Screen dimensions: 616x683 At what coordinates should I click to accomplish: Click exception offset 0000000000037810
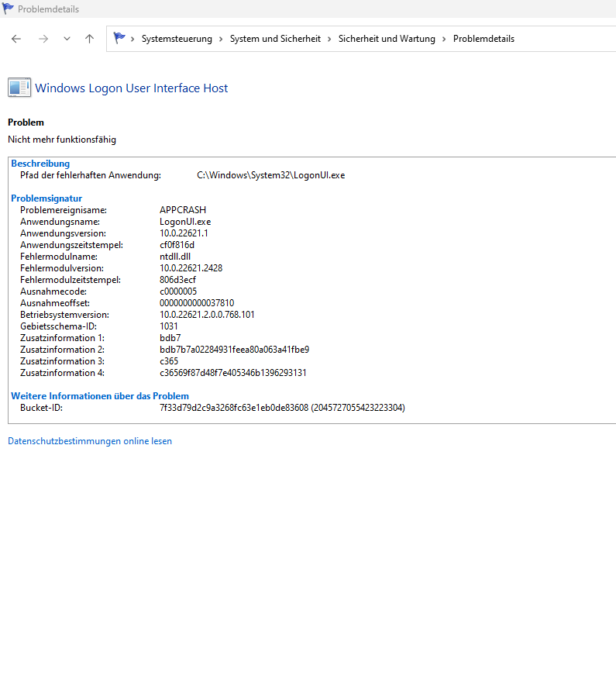tap(197, 302)
